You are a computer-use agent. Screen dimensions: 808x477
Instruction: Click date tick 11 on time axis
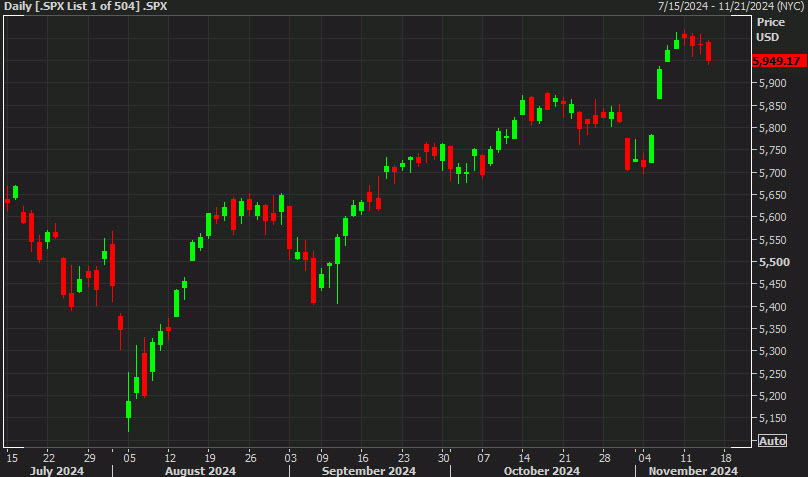pyautogui.click(x=685, y=457)
